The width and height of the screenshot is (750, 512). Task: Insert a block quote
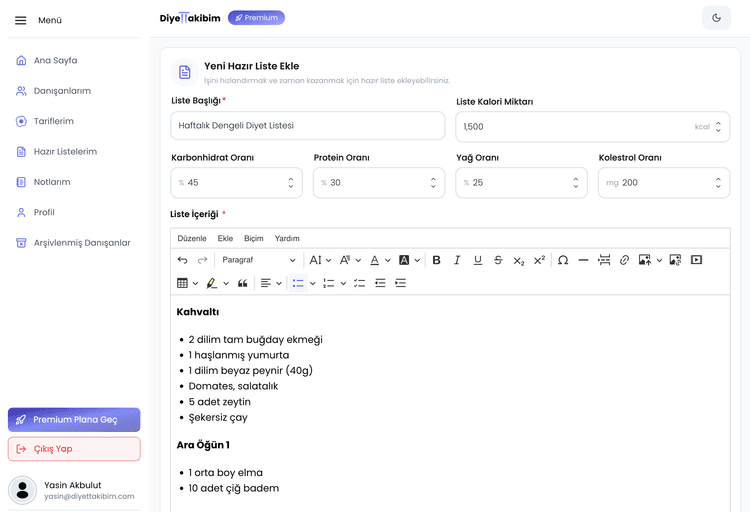pos(242,283)
